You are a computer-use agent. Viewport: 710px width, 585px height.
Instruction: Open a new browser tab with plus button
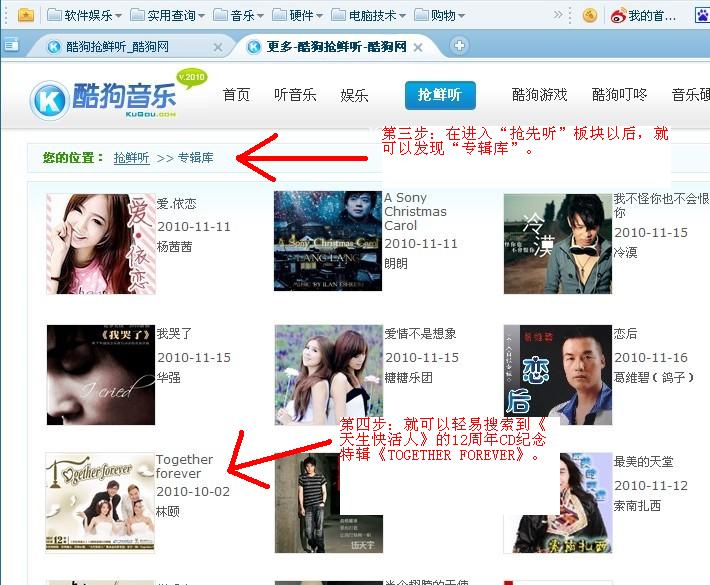(x=459, y=45)
